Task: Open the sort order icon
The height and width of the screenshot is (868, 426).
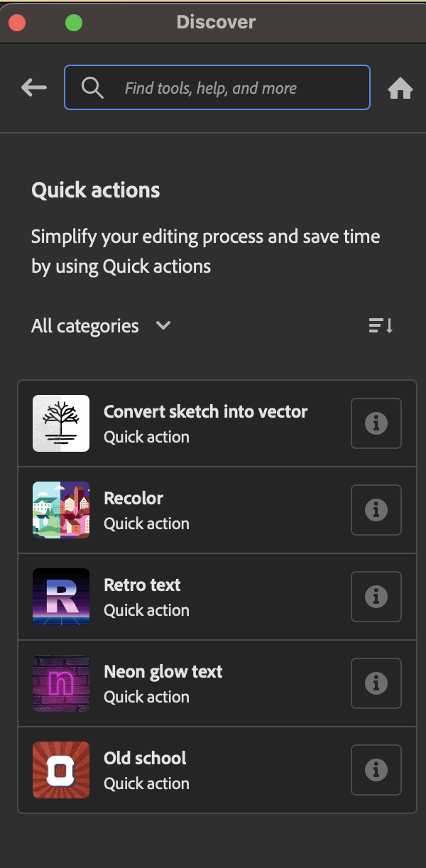Action: pos(381,326)
